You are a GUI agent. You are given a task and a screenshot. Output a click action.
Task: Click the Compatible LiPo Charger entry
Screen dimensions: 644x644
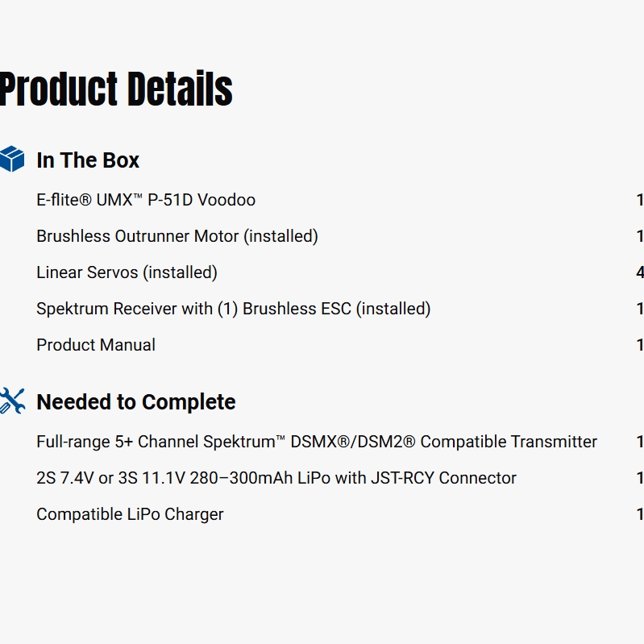click(130, 514)
